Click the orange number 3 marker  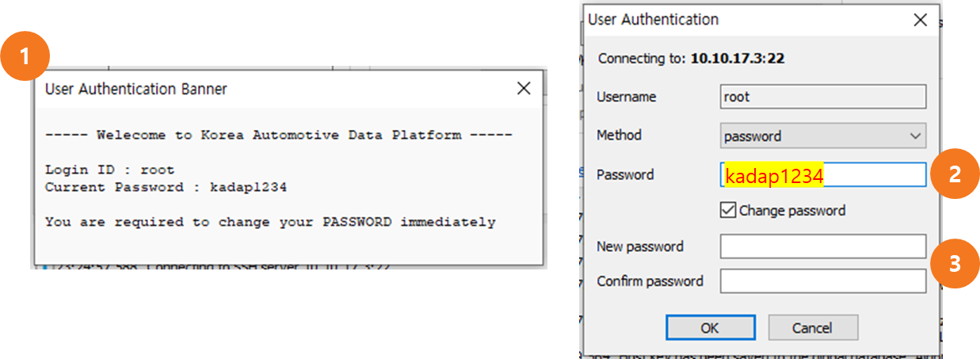coord(954,263)
